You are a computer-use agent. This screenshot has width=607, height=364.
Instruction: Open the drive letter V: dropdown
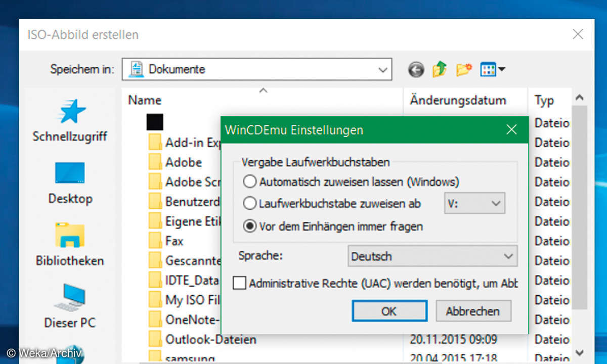point(474,204)
